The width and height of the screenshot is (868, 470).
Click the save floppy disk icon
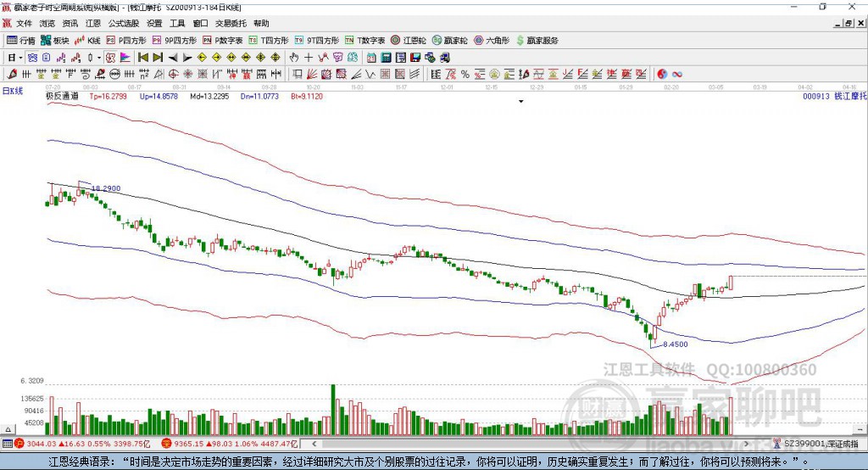[415, 58]
